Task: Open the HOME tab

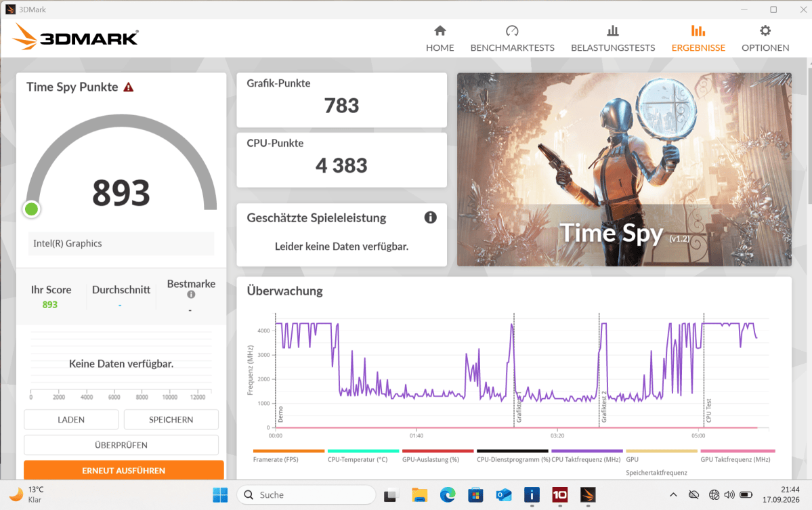Action: click(440, 39)
